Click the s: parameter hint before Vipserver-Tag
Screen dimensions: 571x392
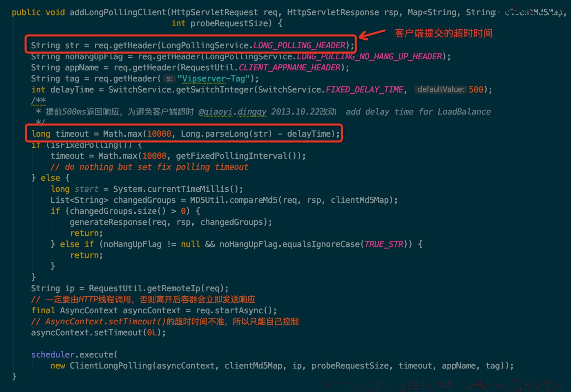(169, 79)
